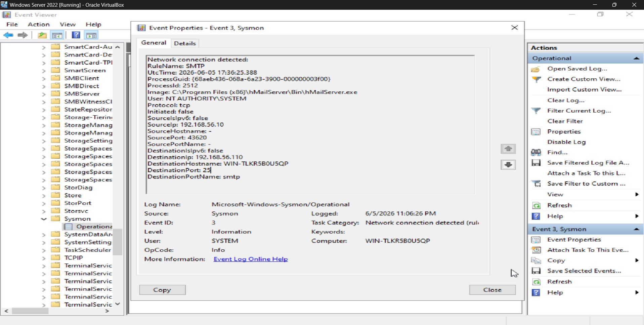Image resolution: width=644 pixels, height=325 pixels.
Task: Click the SourceIp: 192.168.56.10 line
Action: [x=185, y=125]
